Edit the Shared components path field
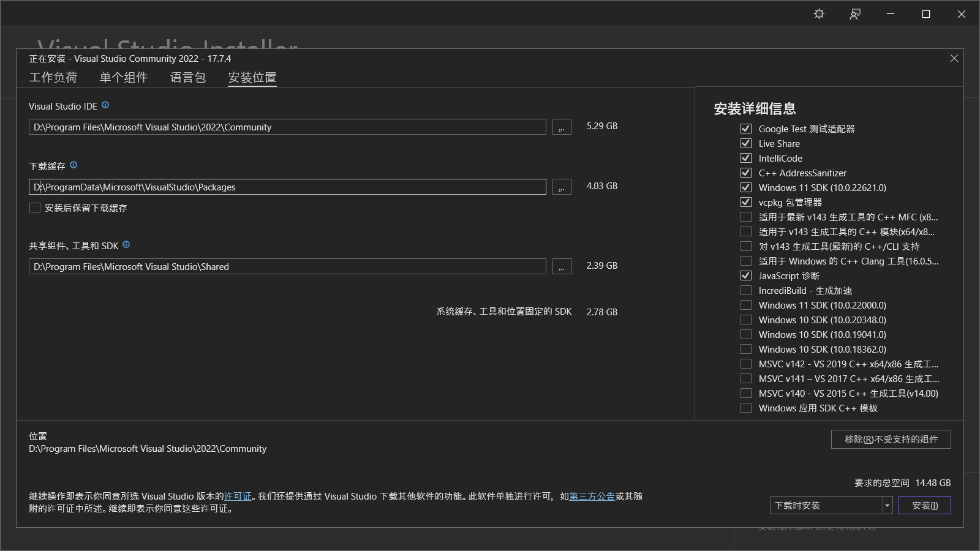The height and width of the screenshot is (551, 980). click(287, 266)
